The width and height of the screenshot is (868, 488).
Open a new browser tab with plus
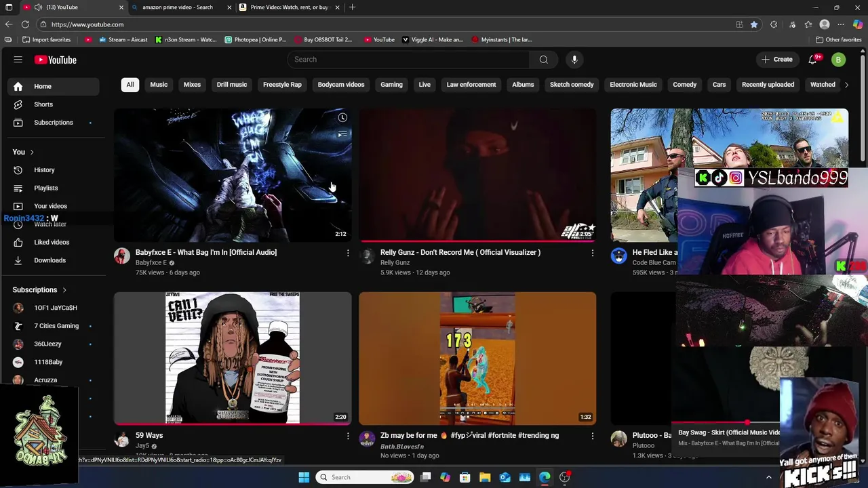click(352, 7)
